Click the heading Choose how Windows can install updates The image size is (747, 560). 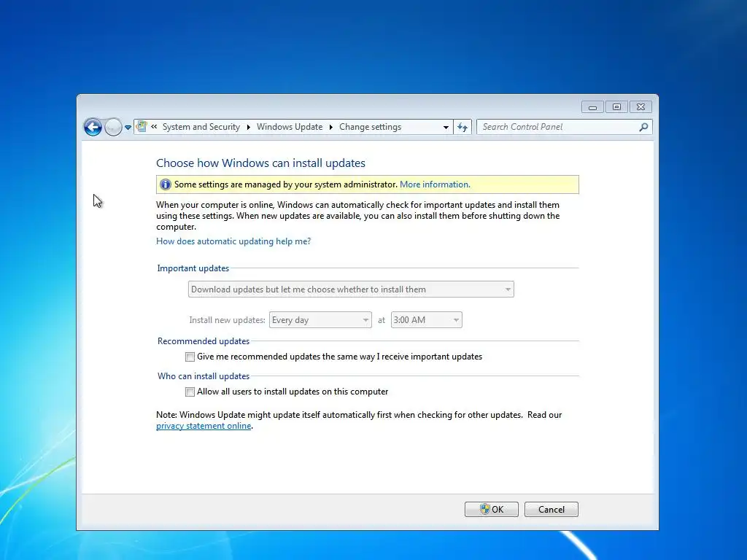pyautogui.click(x=260, y=163)
